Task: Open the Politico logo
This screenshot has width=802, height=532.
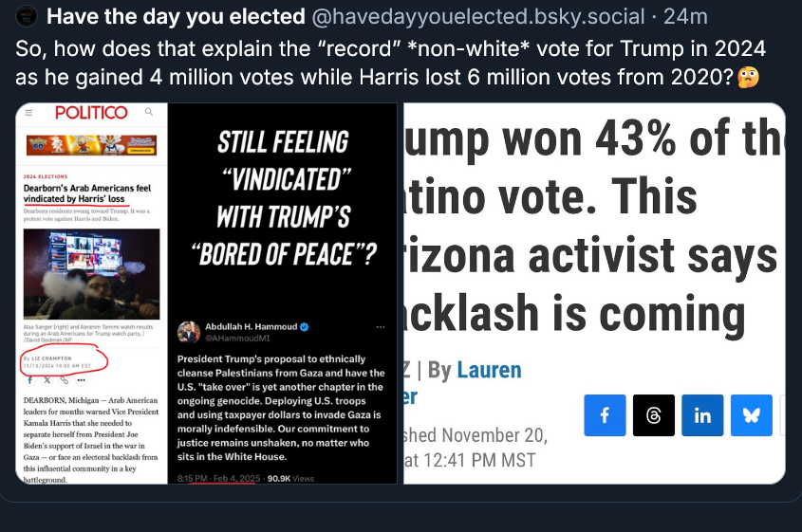Action: (91, 113)
